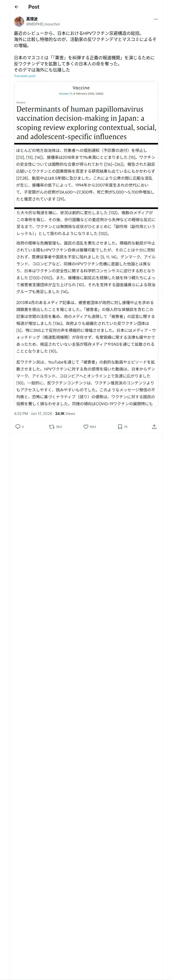Click the Vaccine journal name in the image
This screenshot has height=980, width=172.
pos(81,88)
